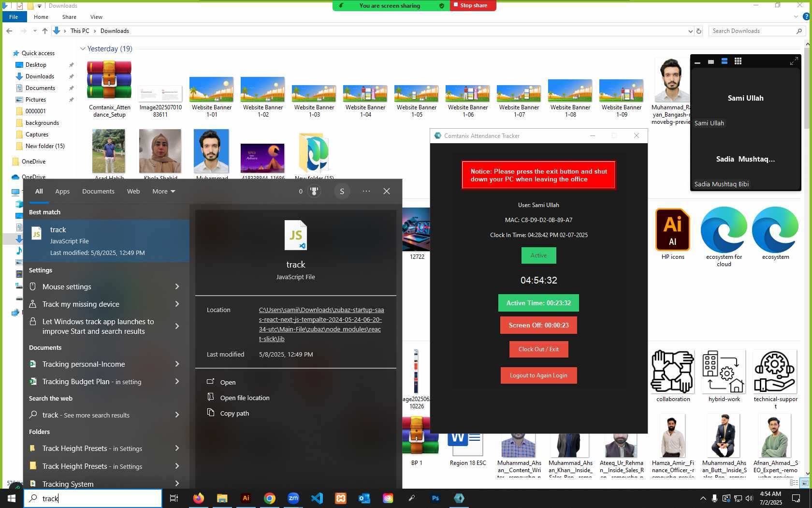This screenshot has width=812, height=508.
Task: Collapse Zoom mini window to strip
Action: (x=697, y=62)
